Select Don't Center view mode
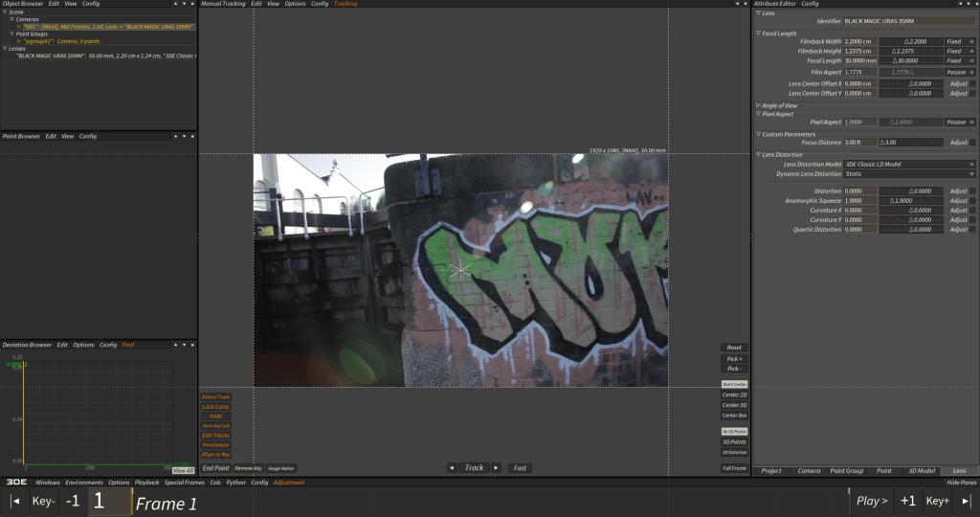This screenshot has width=980, height=517. pyautogui.click(x=734, y=385)
